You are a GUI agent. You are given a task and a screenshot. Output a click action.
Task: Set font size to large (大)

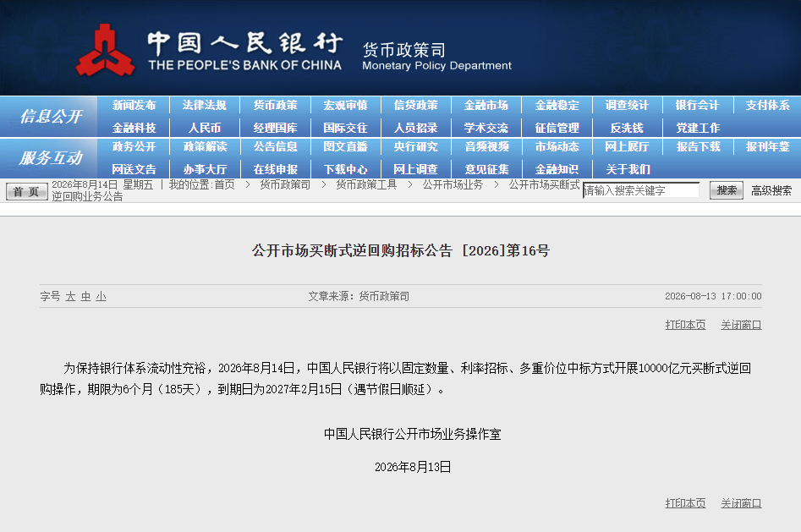click(x=70, y=296)
